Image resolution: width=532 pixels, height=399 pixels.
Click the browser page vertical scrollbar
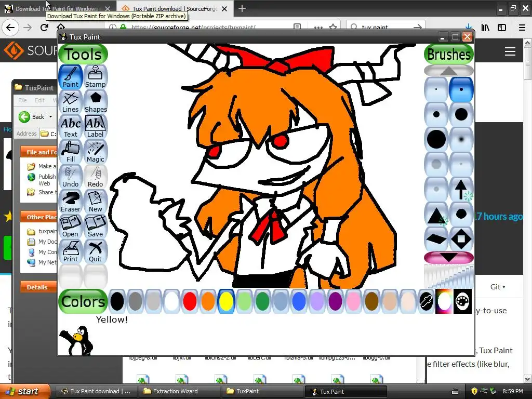pos(528,210)
